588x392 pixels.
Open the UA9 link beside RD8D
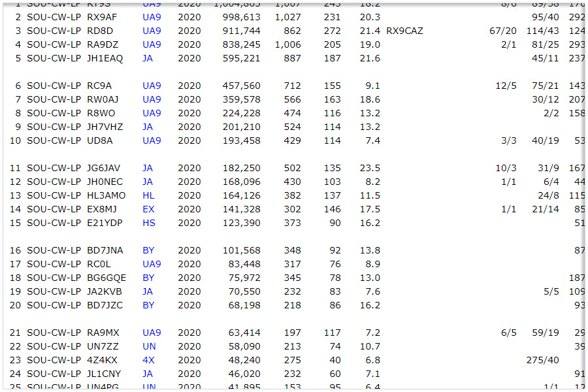point(152,31)
